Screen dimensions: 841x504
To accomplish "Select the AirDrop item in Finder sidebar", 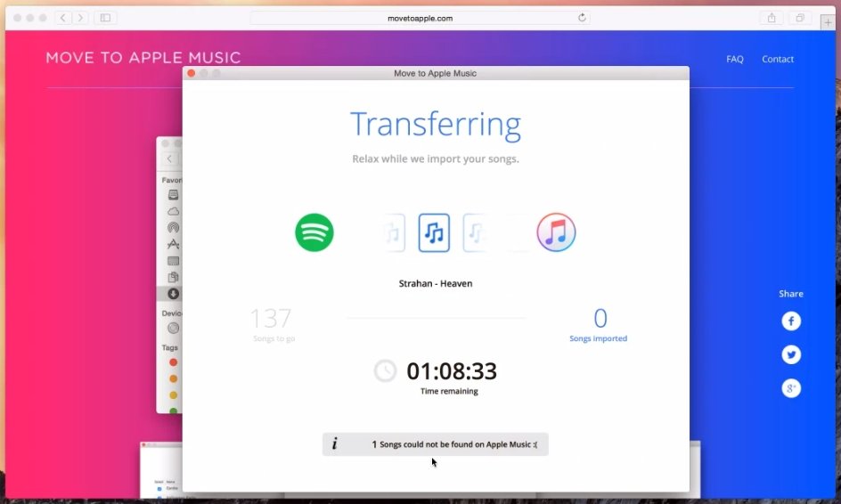I will tap(173, 228).
